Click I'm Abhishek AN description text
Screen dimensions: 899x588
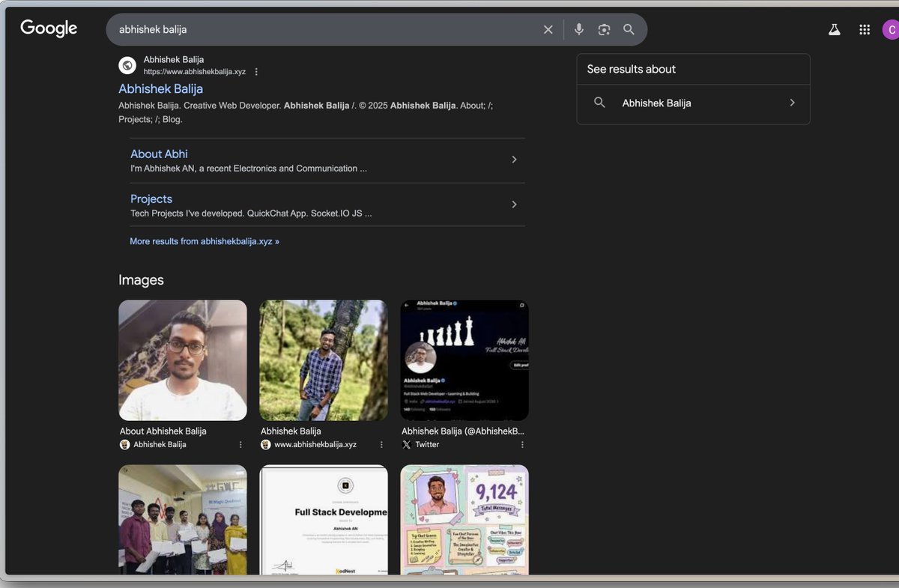249,169
